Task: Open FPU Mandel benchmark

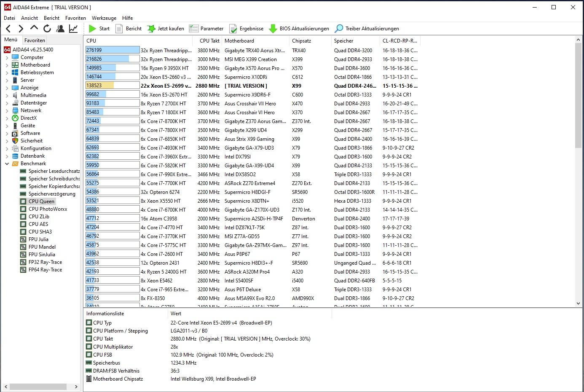Action: point(42,247)
